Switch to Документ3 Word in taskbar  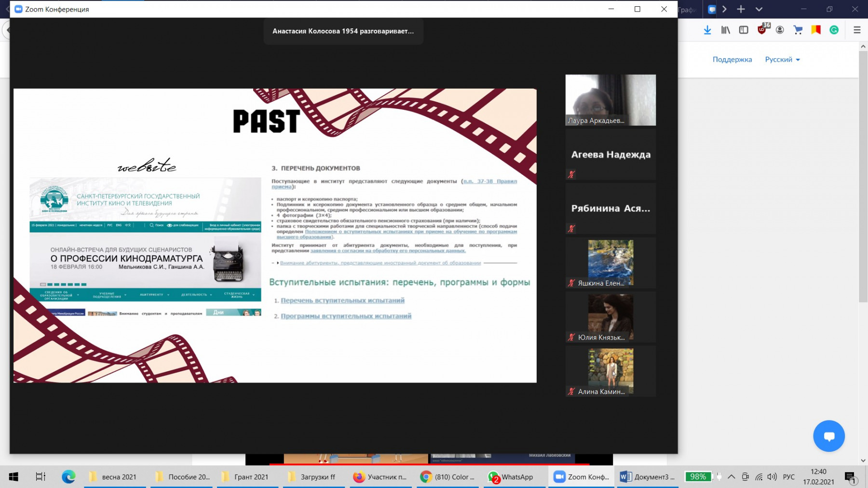point(647,477)
